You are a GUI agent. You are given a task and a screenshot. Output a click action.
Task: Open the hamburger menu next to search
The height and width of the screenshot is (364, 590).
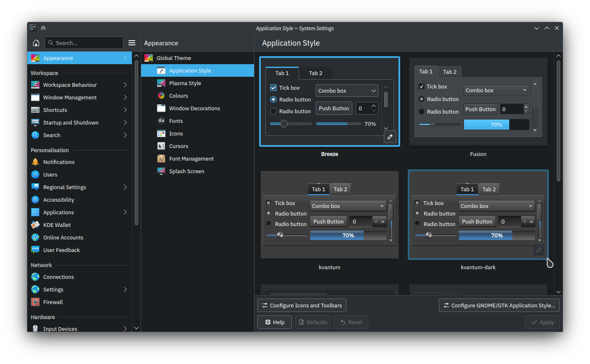tap(132, 43)
